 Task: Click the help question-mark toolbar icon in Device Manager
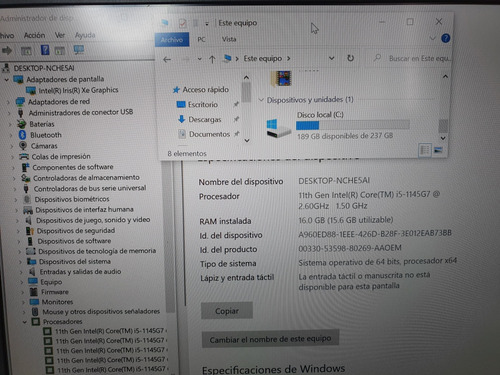45,50
